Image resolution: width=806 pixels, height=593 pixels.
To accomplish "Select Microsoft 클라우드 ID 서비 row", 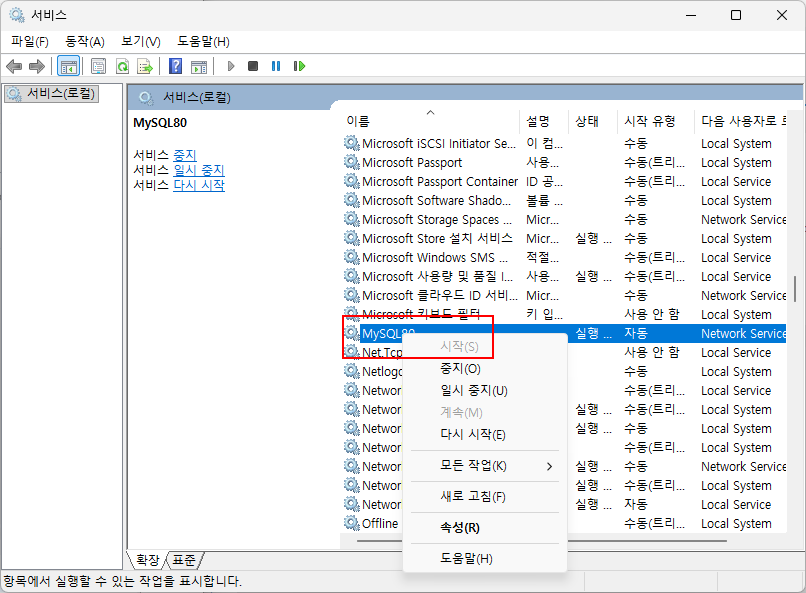I will (565, 295).
